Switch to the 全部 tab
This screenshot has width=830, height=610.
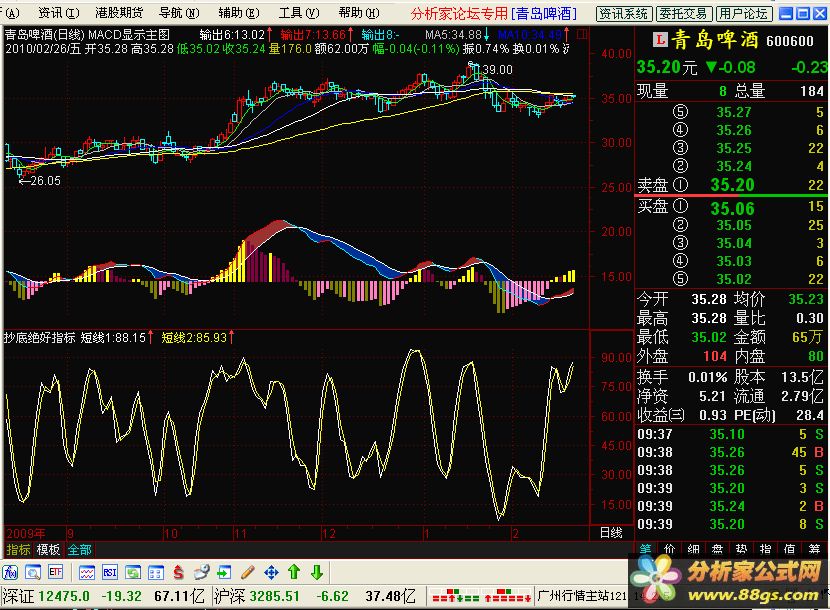[x=79, y=550]
